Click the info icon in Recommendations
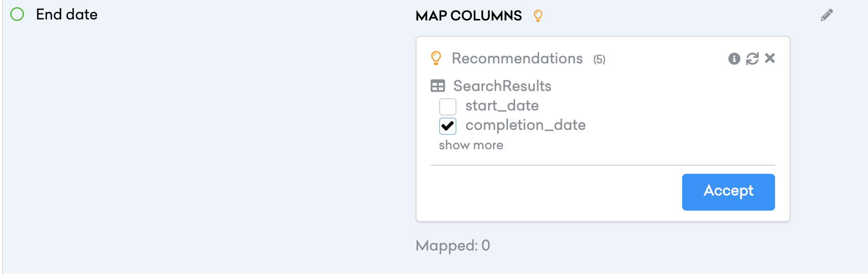Viewport: 868px width, 274px height. pyautogui.click(x=734, y=59)
